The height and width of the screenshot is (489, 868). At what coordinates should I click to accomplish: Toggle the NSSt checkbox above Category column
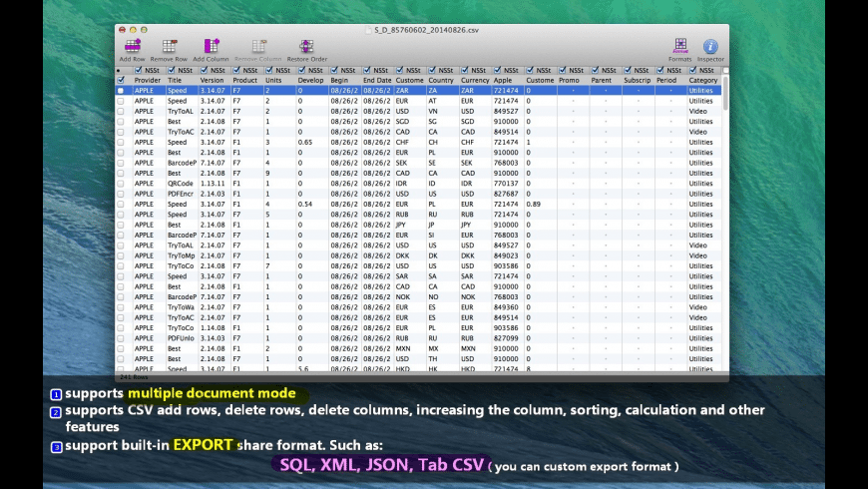pyautogui.click(x=693, y=70)
